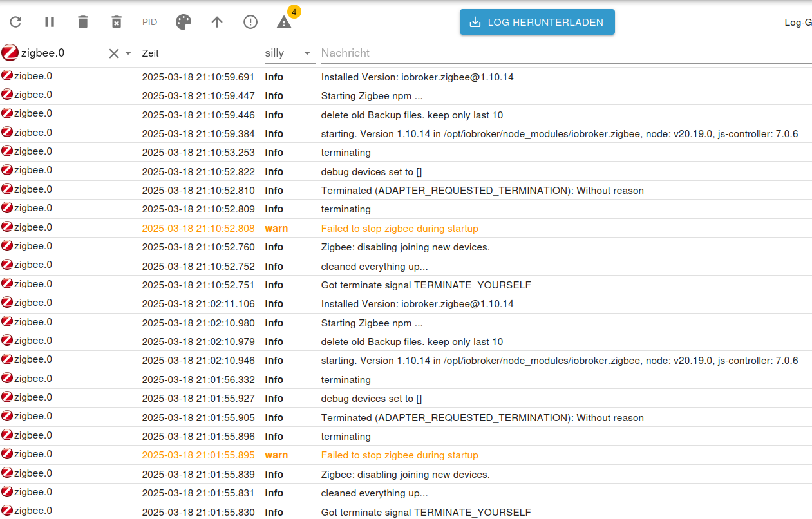Click 'Starting Zigbee npm ...' at 21:10:59.447
Viewport: 812px width, 519px height.
coord(372,96)
